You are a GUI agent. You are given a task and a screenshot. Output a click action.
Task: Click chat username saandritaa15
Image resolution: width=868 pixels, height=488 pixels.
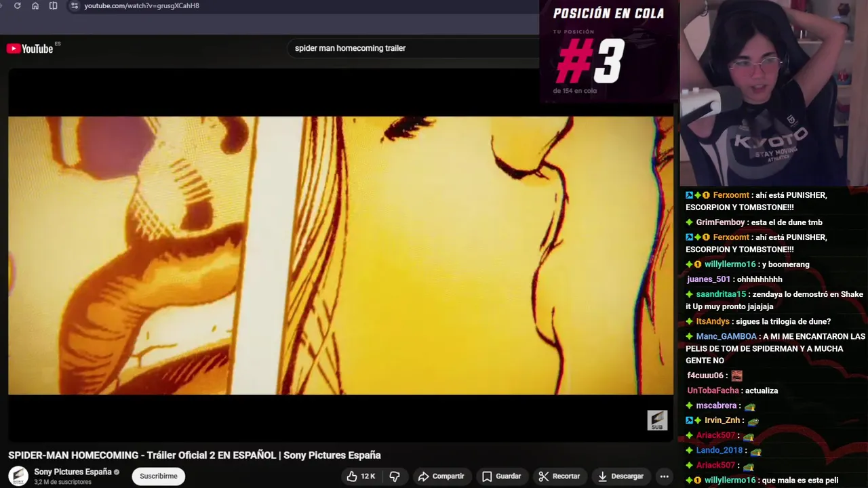(721, 294)
